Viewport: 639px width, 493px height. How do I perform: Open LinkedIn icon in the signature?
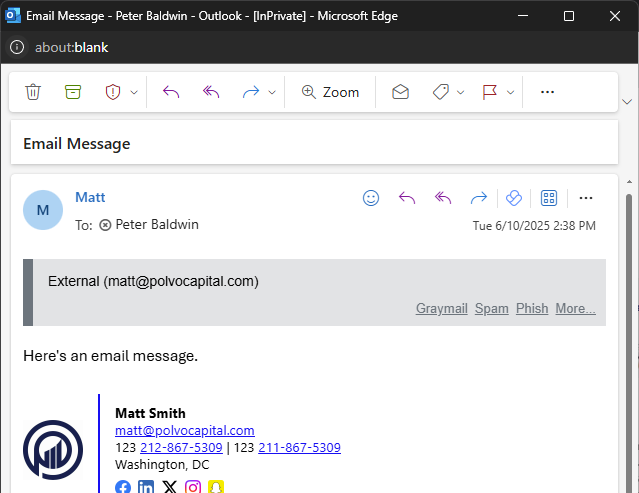pos(146,488)
